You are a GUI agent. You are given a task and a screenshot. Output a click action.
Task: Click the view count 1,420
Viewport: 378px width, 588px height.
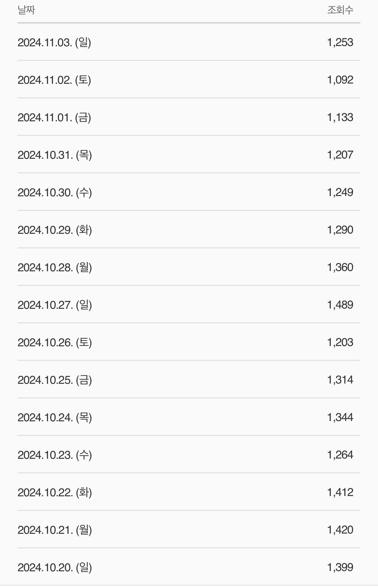click(340, 530)
